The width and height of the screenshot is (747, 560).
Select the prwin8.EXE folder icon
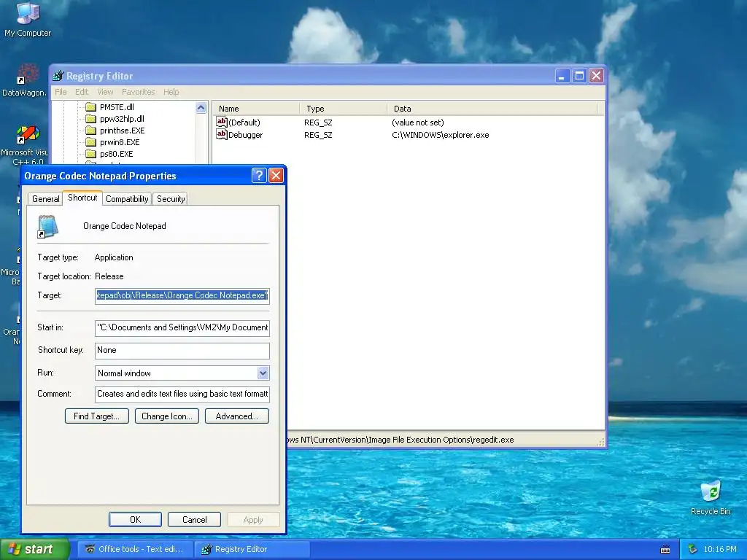coord(90,142)
